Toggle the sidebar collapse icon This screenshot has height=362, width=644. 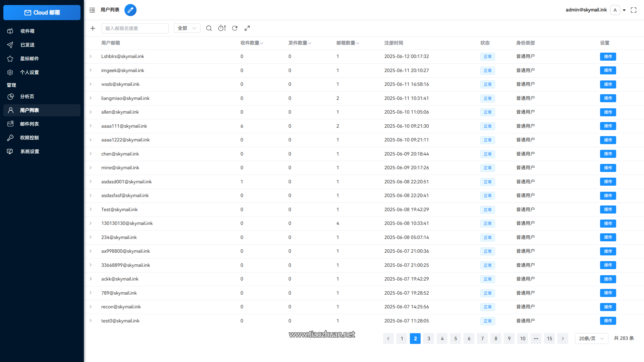[x=92, y=10]
